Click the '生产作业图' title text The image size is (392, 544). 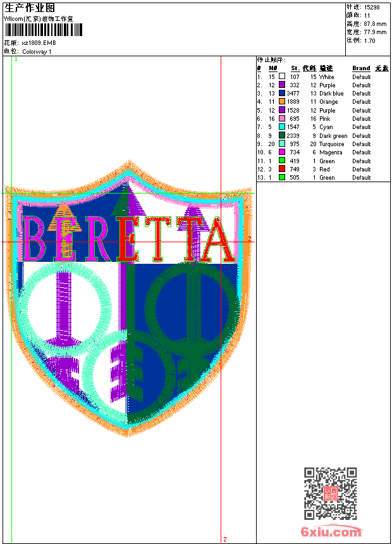30,8
